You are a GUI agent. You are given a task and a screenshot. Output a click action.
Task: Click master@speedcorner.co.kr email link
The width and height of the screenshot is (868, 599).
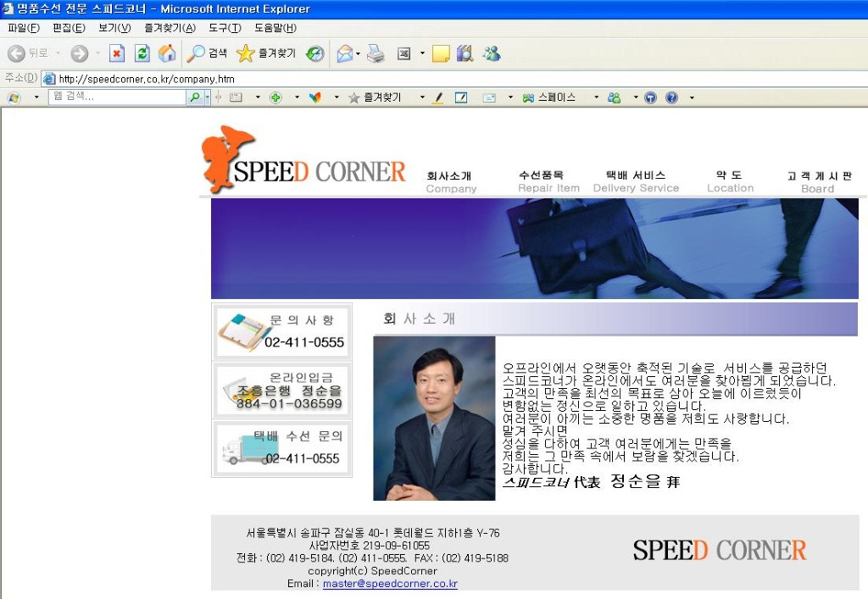coord(390,584)
